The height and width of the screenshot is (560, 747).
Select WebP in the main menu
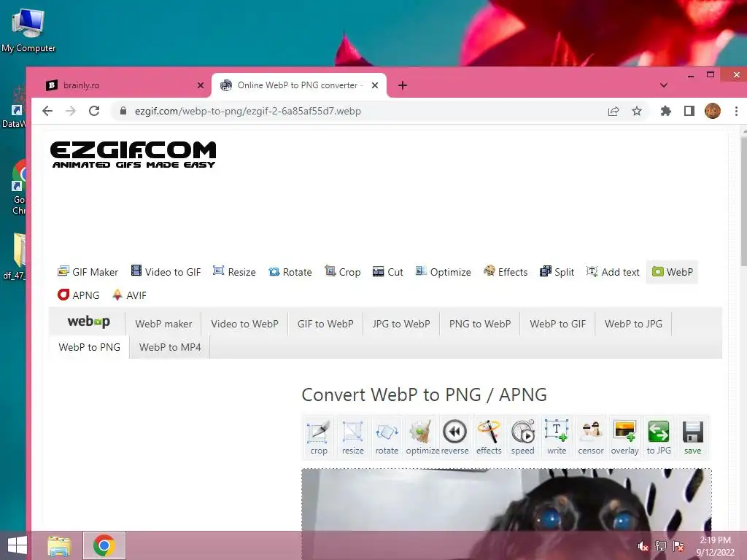pyautogui.click(x=672, y=272)
